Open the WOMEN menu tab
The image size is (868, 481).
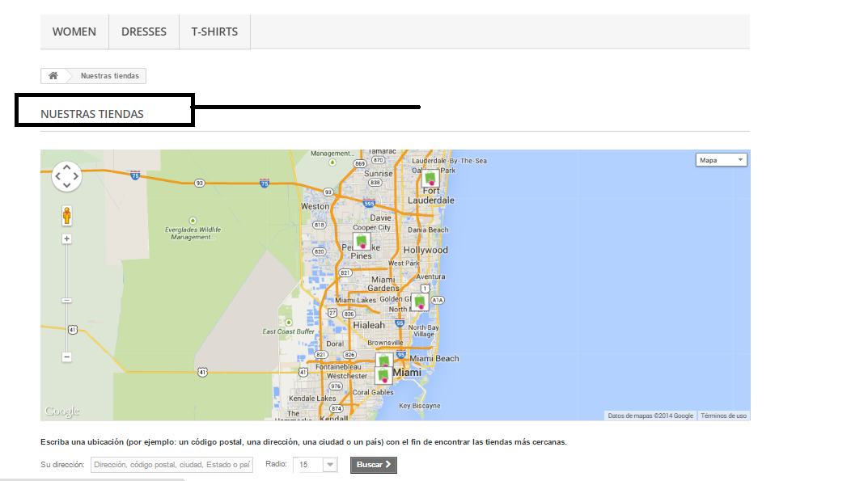pyautogui.click(x=74, y=32)
